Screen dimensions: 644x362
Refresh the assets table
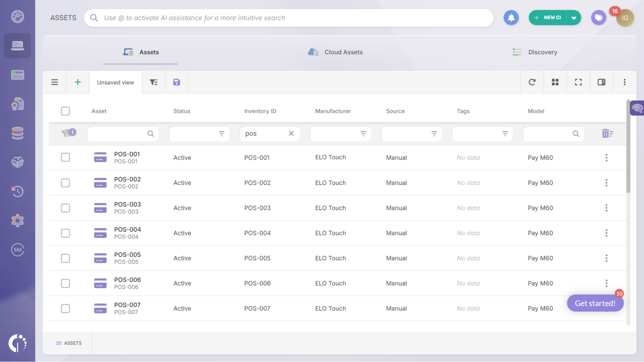pos(532,82)
